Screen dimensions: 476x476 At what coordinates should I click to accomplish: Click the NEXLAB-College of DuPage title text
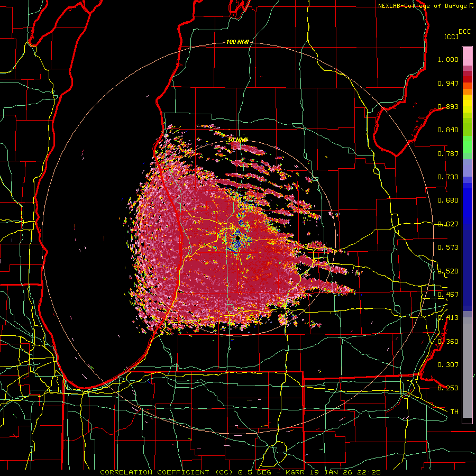tap(422, 6)
